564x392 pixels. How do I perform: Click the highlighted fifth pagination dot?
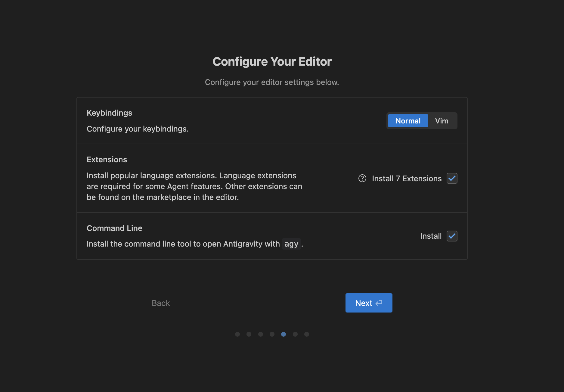click(283, 334)
